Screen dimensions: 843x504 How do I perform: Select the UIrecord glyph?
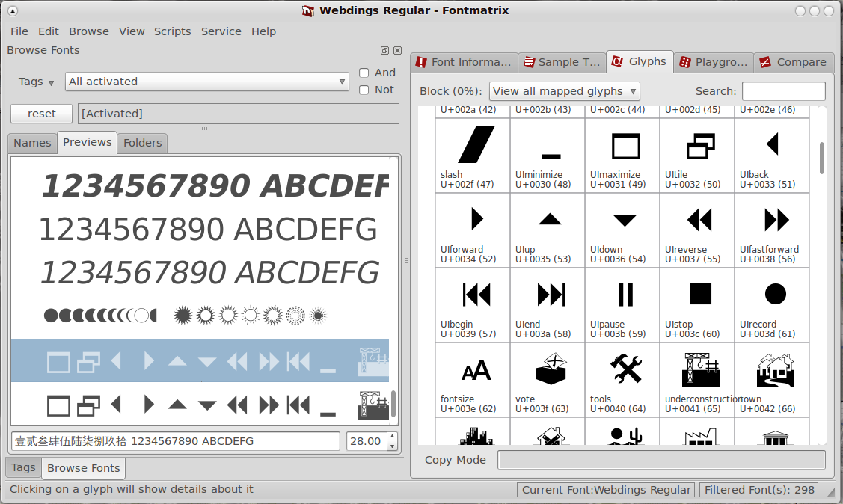(771, 305)
